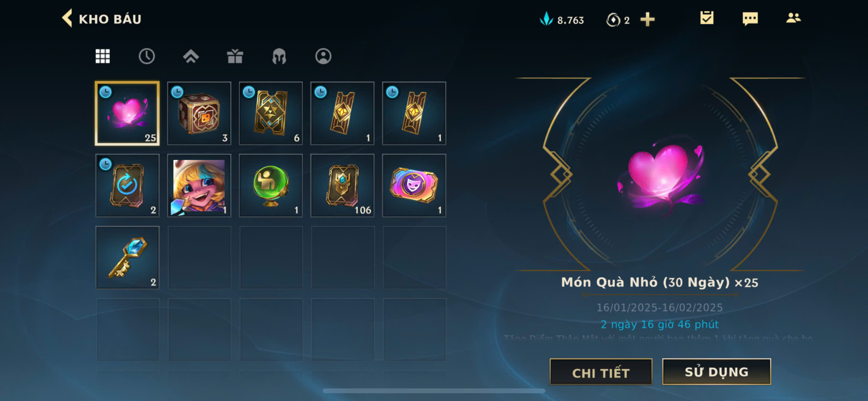This screenshot has width=868, height=401.
Task: Open the chat messages icon
Action: tap(750, 18)
